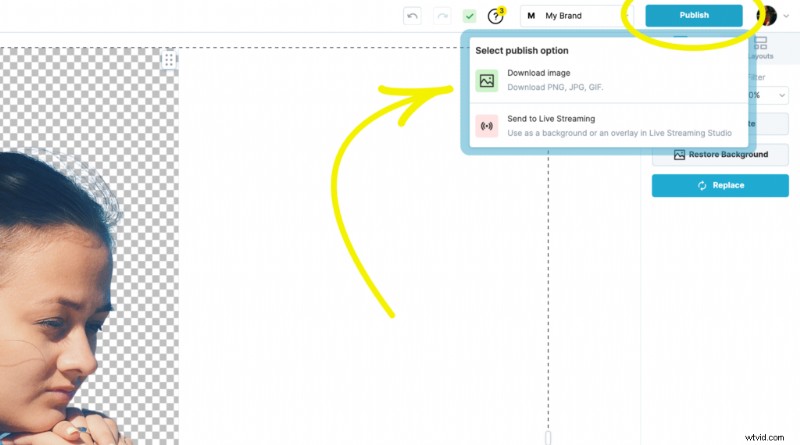Click the redo arrow icon
The width and height of the screenshot is (800, 445).
click(442, 16)
